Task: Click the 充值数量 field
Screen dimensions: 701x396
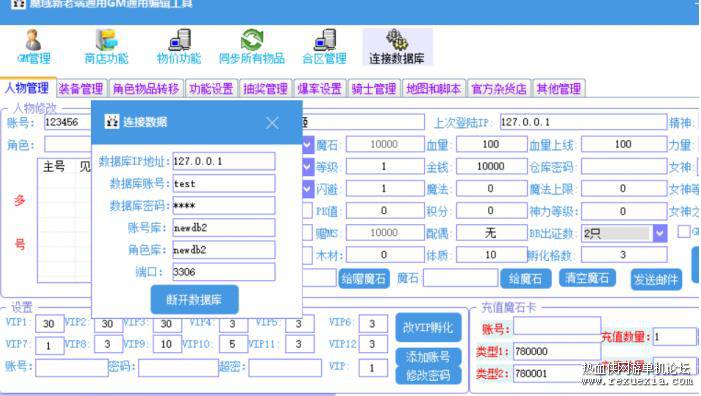Action: click(x=675, y=337)
